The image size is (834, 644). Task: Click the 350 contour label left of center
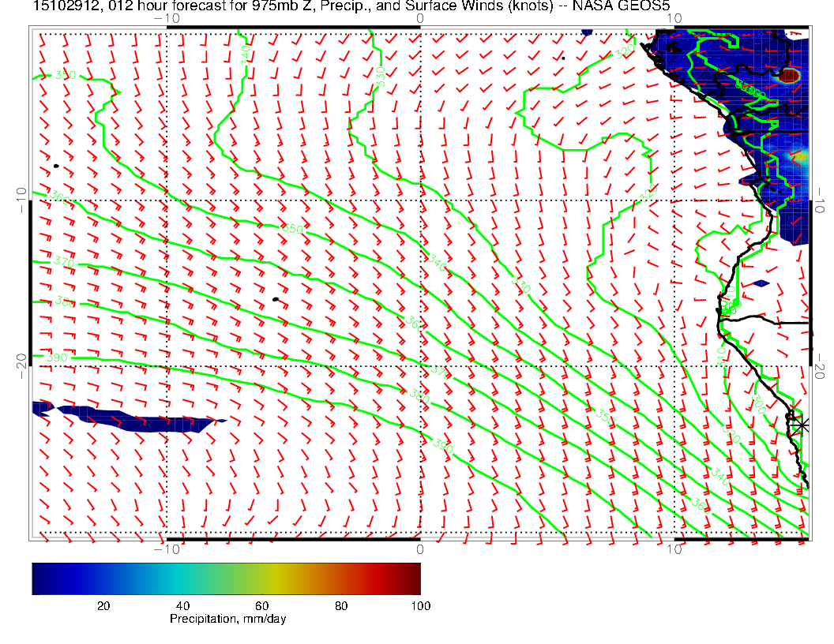pyautogui.click(x=291, y=229)
